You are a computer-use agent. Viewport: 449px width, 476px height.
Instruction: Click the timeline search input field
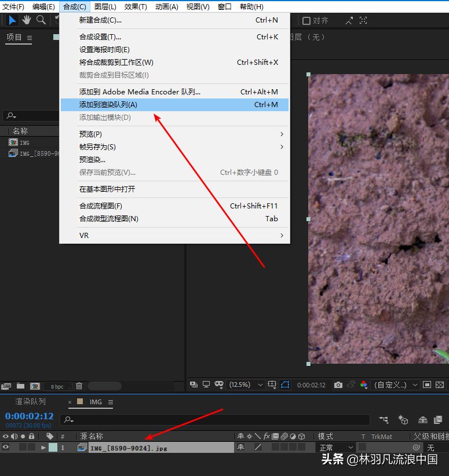pos(215,420)
